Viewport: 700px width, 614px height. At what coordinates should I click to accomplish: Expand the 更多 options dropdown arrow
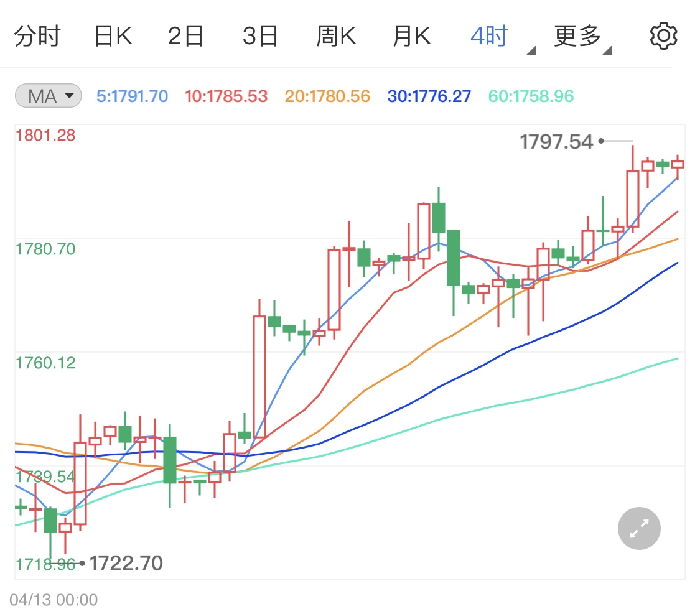605,50
